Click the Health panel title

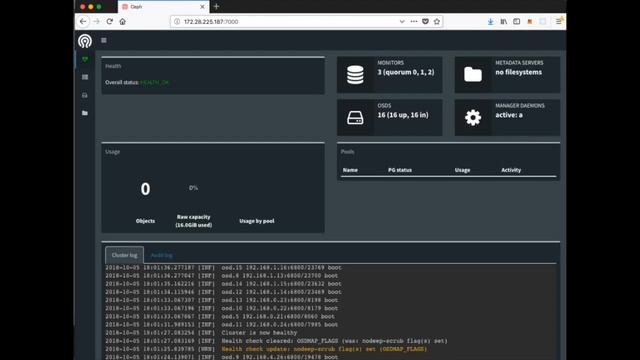coord(113,66)
